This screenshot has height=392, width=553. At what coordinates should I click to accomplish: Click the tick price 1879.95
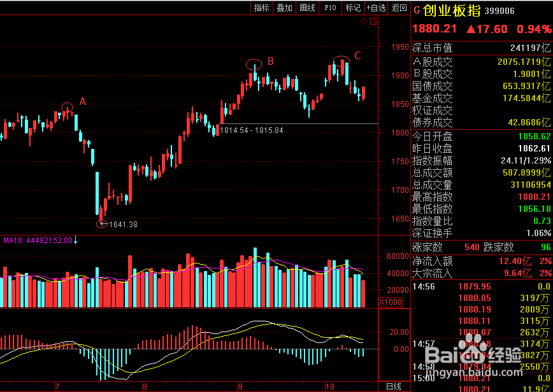coord(475,287)
